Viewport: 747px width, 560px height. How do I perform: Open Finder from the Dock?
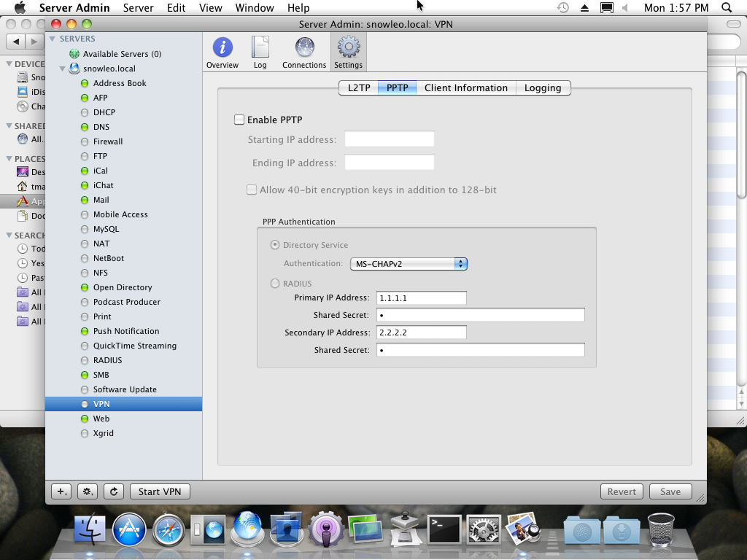pos(90,529)
